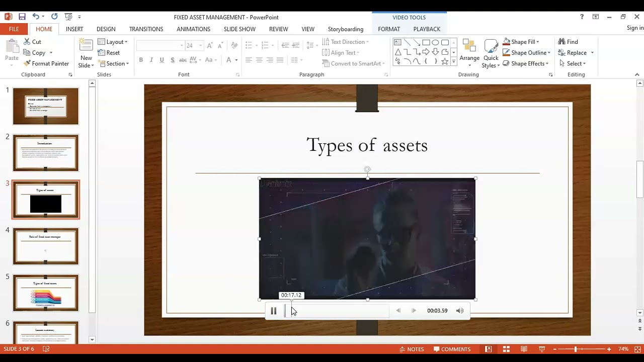Open the FILE tab
Image resolution: width=644 pixels, height=362 pixels.
point(14,29)
